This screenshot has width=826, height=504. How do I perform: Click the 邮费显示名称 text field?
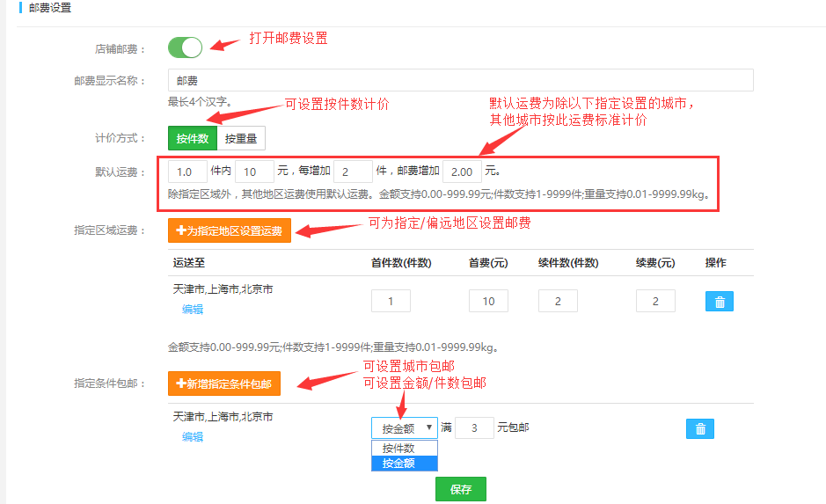coord(460,80)
